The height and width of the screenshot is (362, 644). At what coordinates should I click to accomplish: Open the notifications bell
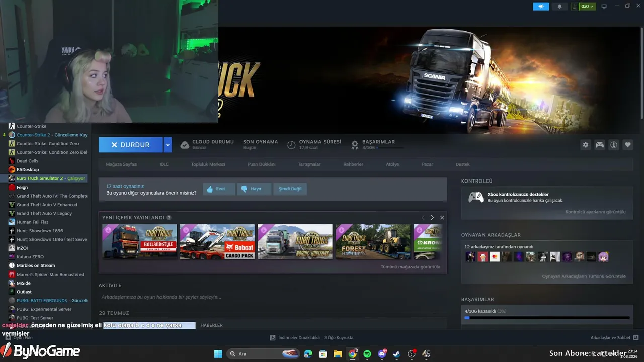pos(559,7)
